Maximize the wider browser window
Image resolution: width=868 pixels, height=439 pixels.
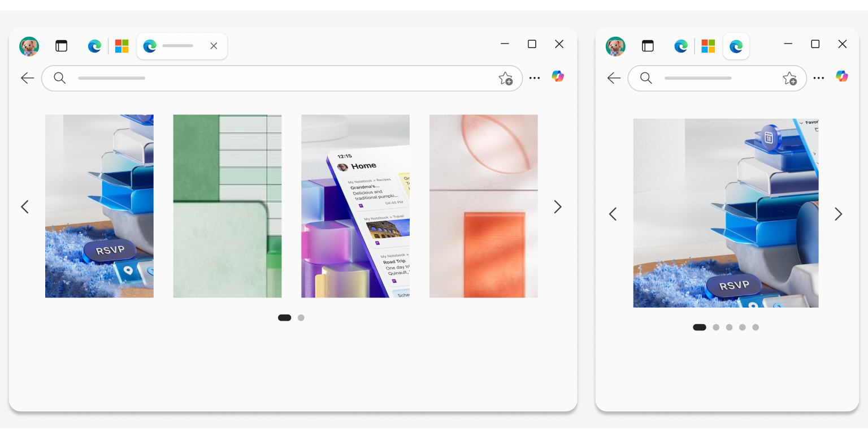532,44
